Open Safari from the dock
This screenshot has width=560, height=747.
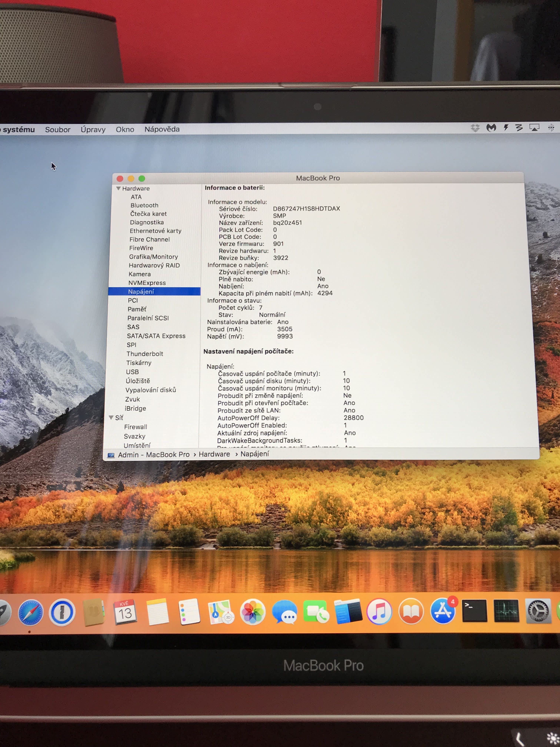click(30, 612)
